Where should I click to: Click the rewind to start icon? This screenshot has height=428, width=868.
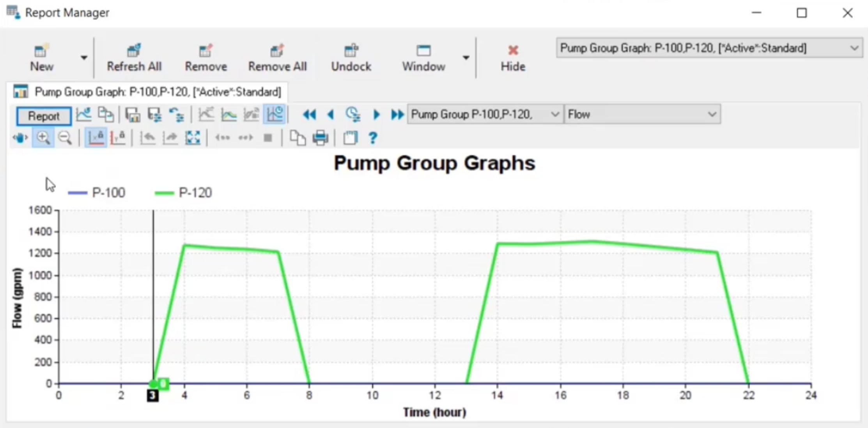[307, 115]
